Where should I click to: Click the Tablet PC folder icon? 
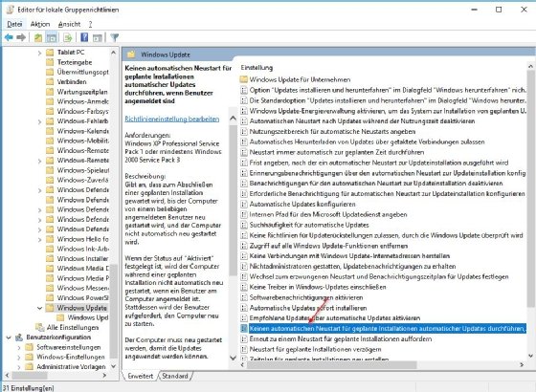coord(50,53)
